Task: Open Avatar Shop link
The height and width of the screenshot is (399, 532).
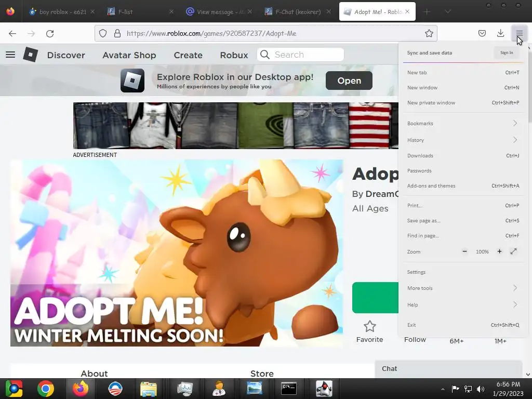Action: coord(129,55)
